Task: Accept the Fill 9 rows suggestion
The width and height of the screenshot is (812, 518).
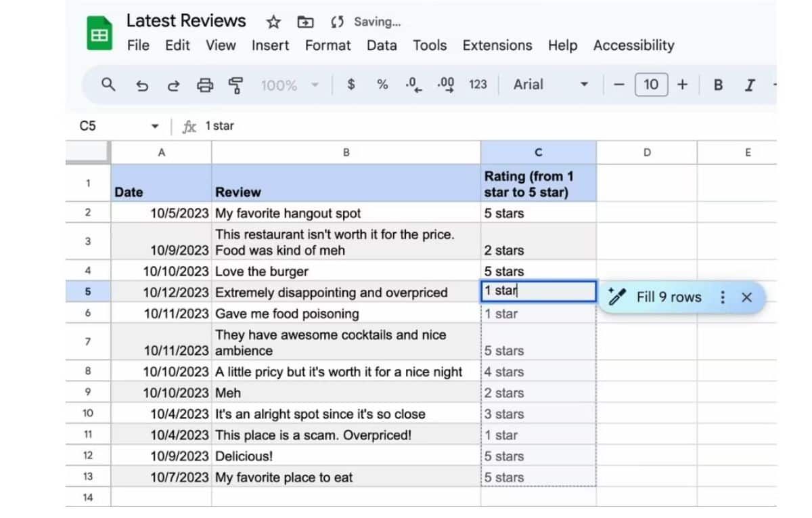Action: pos(669,297)
